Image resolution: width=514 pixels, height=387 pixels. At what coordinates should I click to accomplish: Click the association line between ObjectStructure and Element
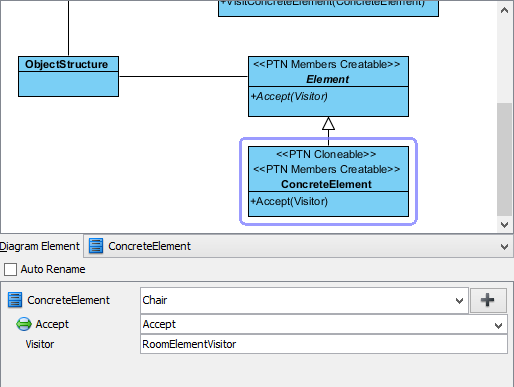point(183,76)
